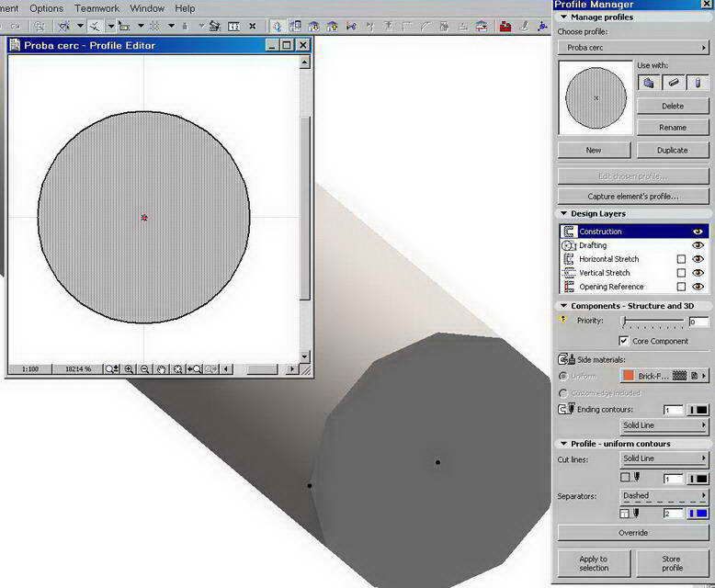Image resolution: width=715 pixels, height=588 pixels.
Task: Click the set zoom magnifier icon beside 18214 %
Action: (112, 368)
